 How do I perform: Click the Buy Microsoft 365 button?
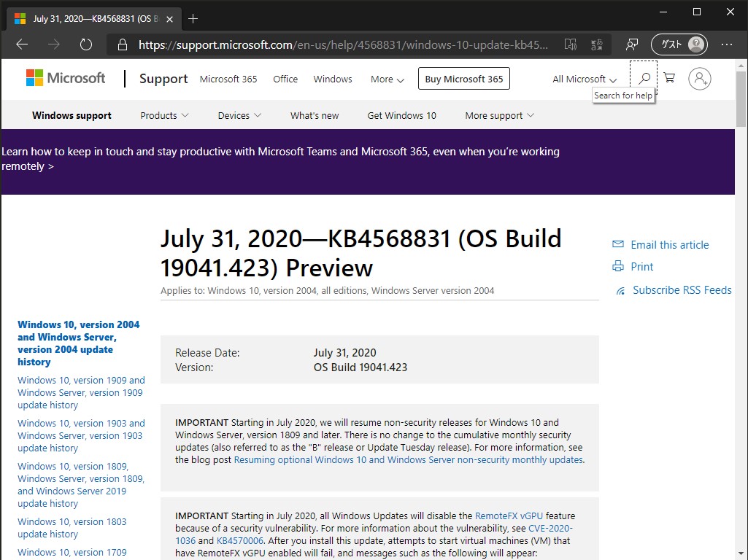tap(463, 78)
